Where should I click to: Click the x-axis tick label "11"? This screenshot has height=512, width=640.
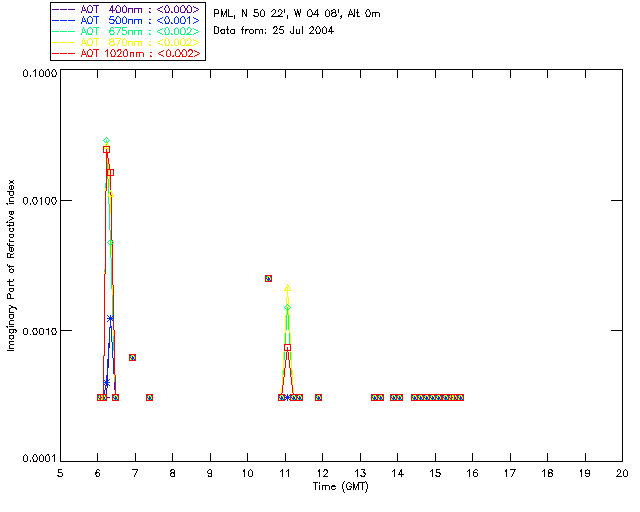[x=285, y=473]
